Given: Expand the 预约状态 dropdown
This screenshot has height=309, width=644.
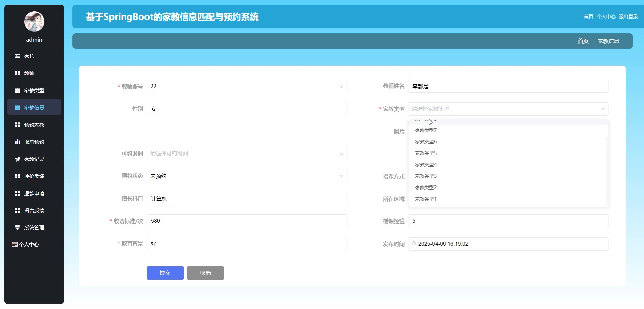Looking at the screenshot, I should click(x=341, y=176).
